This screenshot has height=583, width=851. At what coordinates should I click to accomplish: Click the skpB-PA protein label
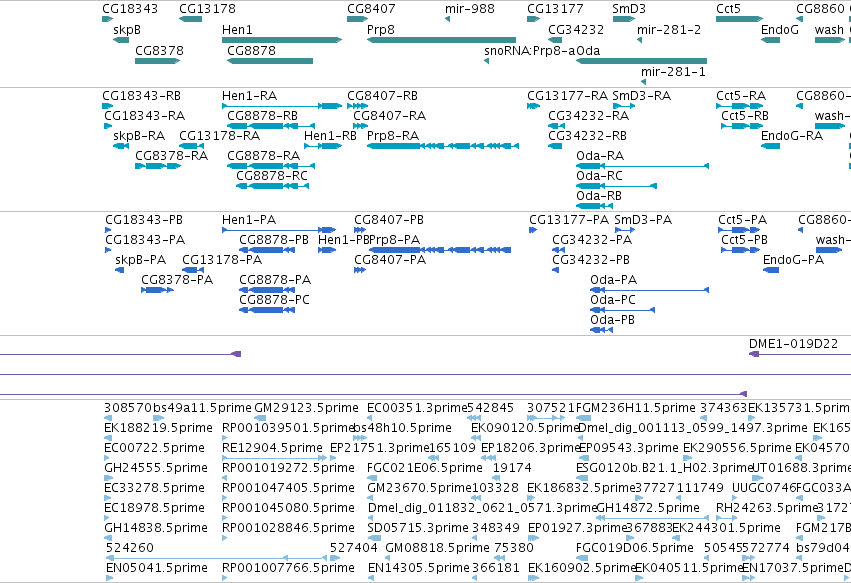pyautogui.click(x=141, y=260)
